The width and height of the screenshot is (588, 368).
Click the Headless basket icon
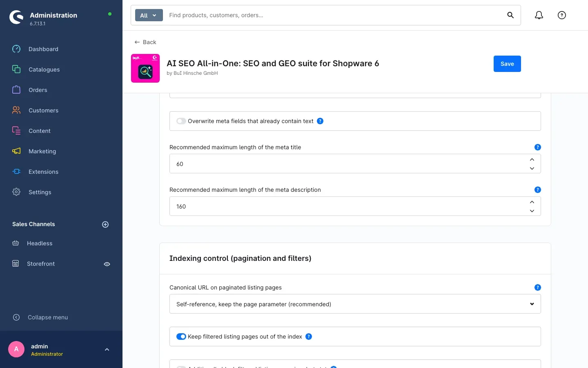pos(16,243)
